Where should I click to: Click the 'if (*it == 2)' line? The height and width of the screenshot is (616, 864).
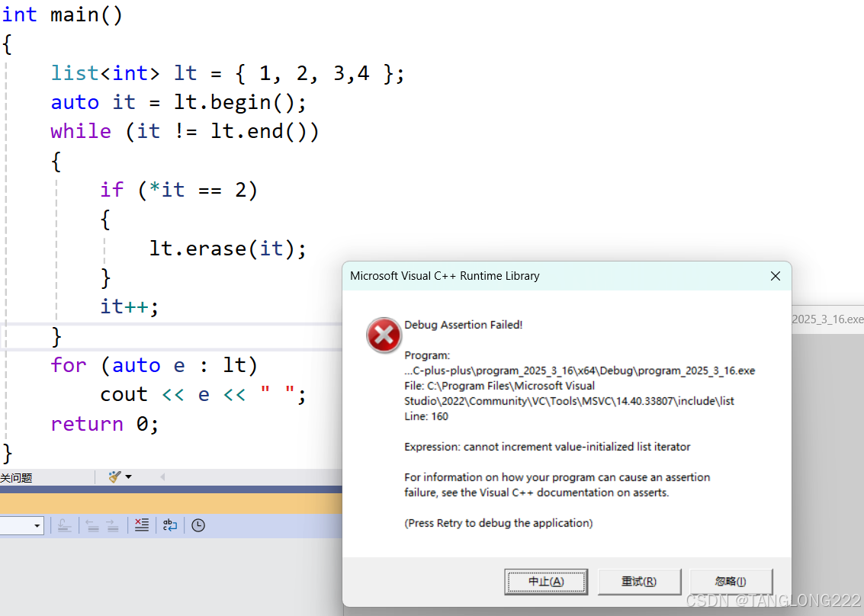pos(178,190)
